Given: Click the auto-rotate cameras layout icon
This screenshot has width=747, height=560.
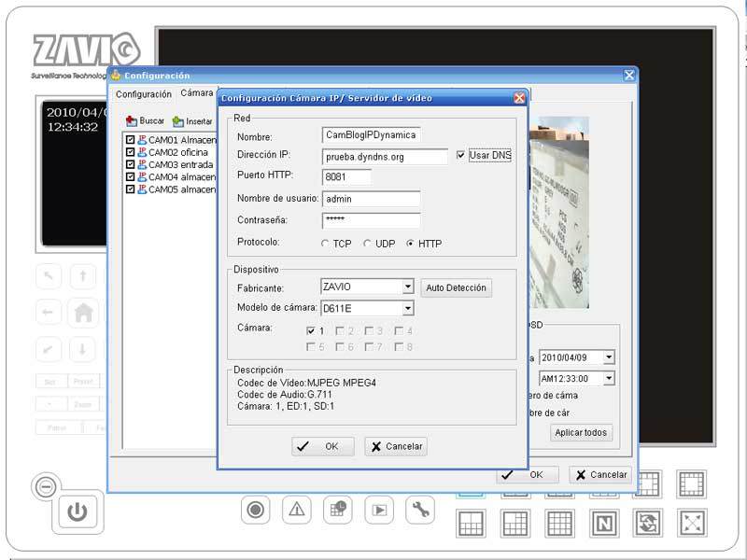Looking at the screenshot, I should click(648, 524).
